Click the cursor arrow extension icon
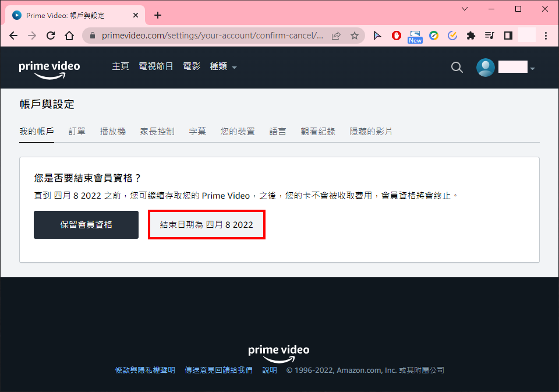 [x=377, y=36]
